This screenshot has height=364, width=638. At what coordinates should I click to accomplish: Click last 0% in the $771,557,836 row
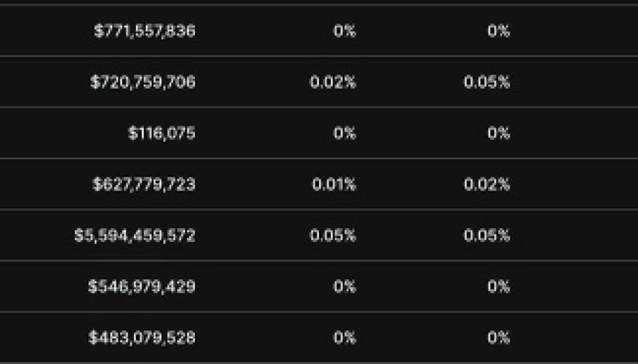(x=498, y=30)
